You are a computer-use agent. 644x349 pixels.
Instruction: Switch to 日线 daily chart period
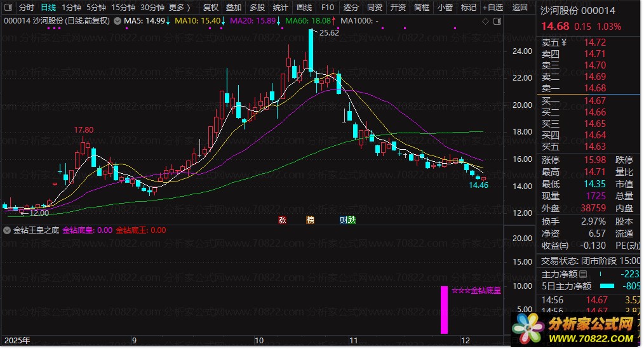click(x=48, y=8)
